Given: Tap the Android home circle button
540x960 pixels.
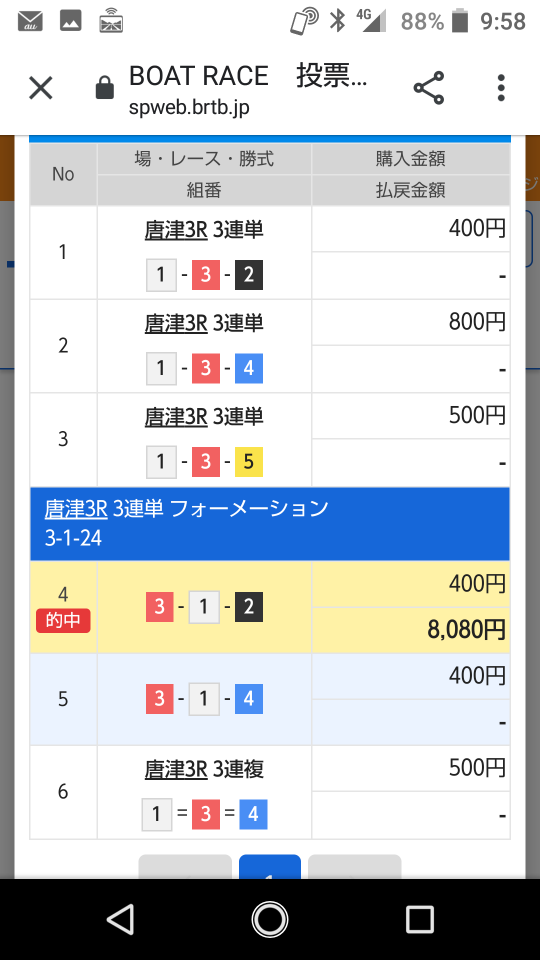Looking at the screenshot, I should point(270,920).
